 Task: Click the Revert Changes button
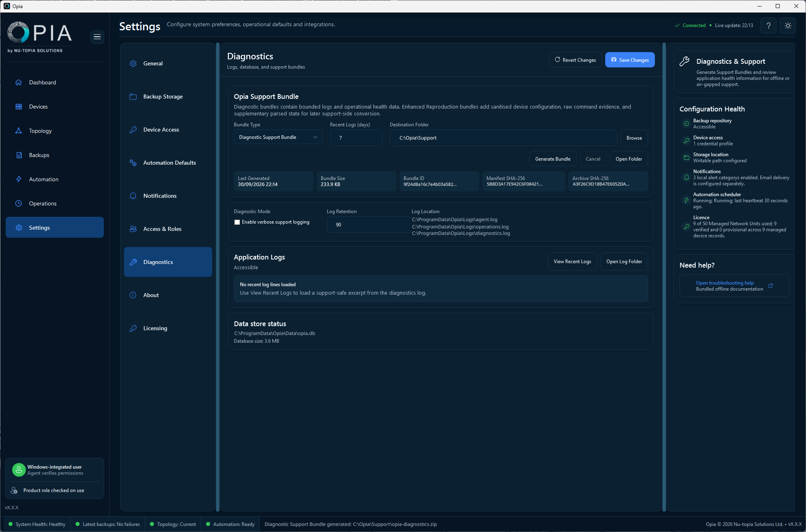(x=575, y=60)
